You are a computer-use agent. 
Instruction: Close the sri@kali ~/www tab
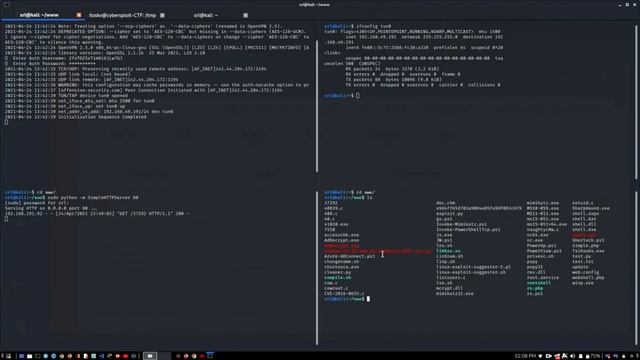tap(79, 15)
